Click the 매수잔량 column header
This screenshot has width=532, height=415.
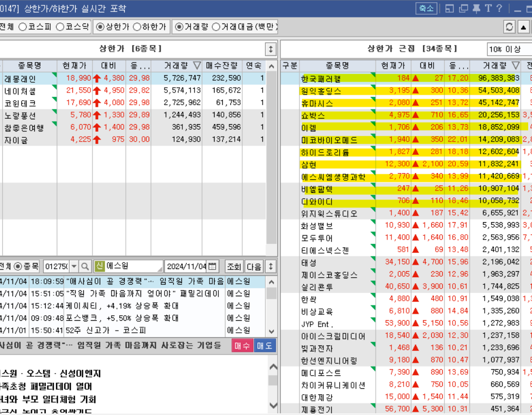tap(222, 65)
